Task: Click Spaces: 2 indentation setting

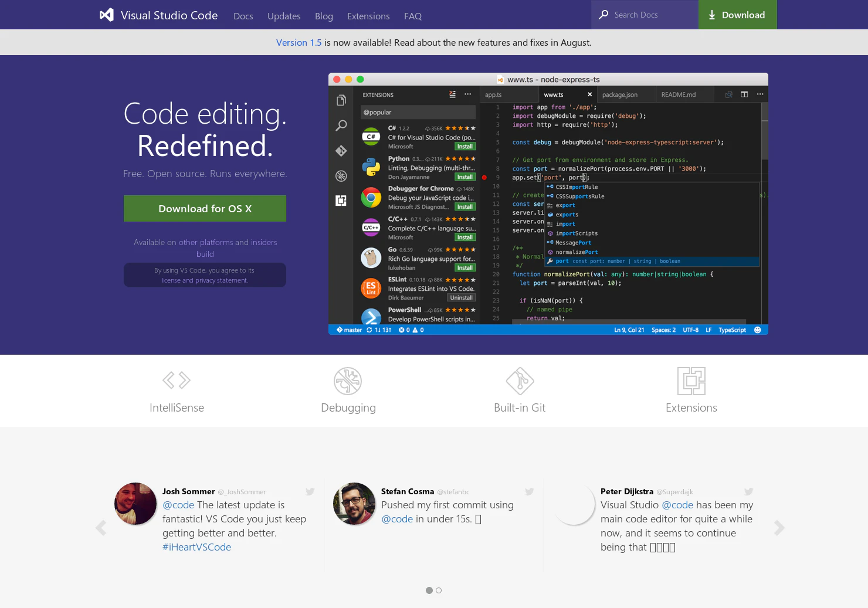Action: click(x=663, y=330)
